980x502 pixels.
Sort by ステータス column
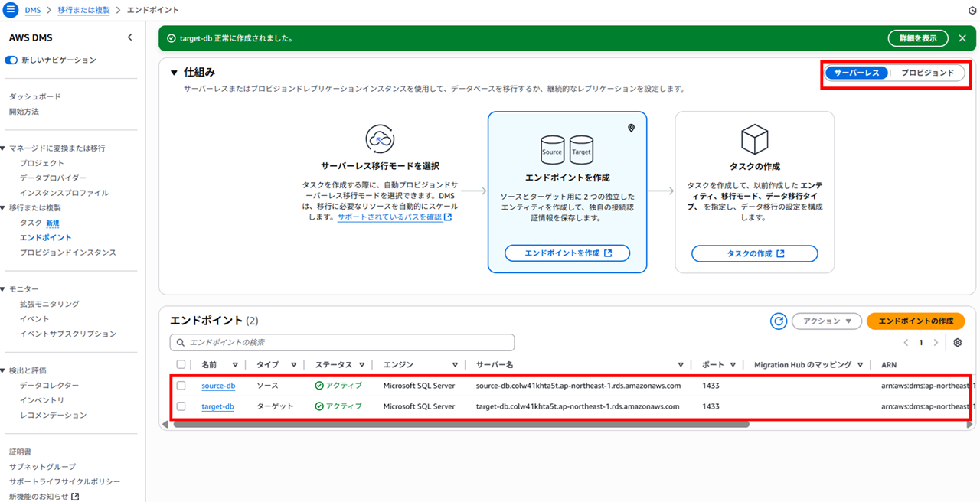[361, 365]
